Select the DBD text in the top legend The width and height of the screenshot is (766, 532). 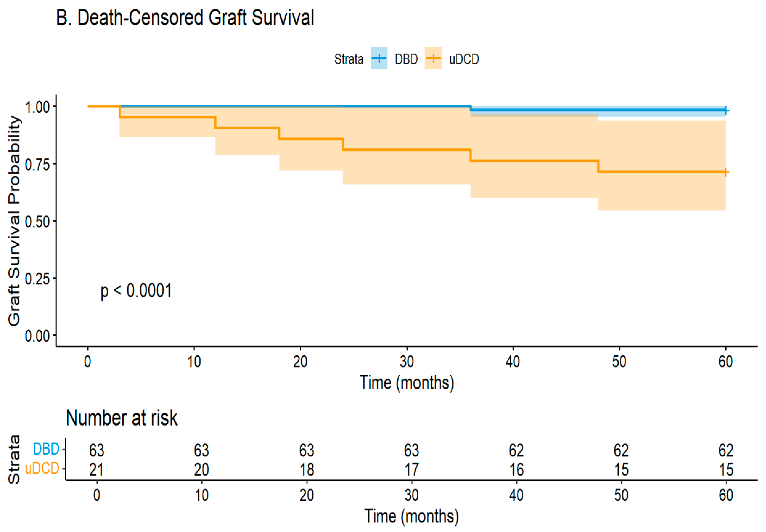(x=406, y=59)
